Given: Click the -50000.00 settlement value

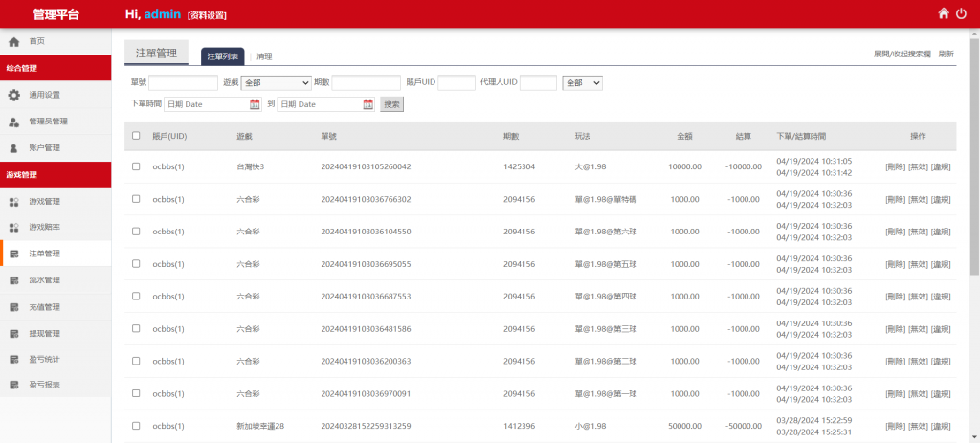Looking at the screenshot, I should point(744,426).
